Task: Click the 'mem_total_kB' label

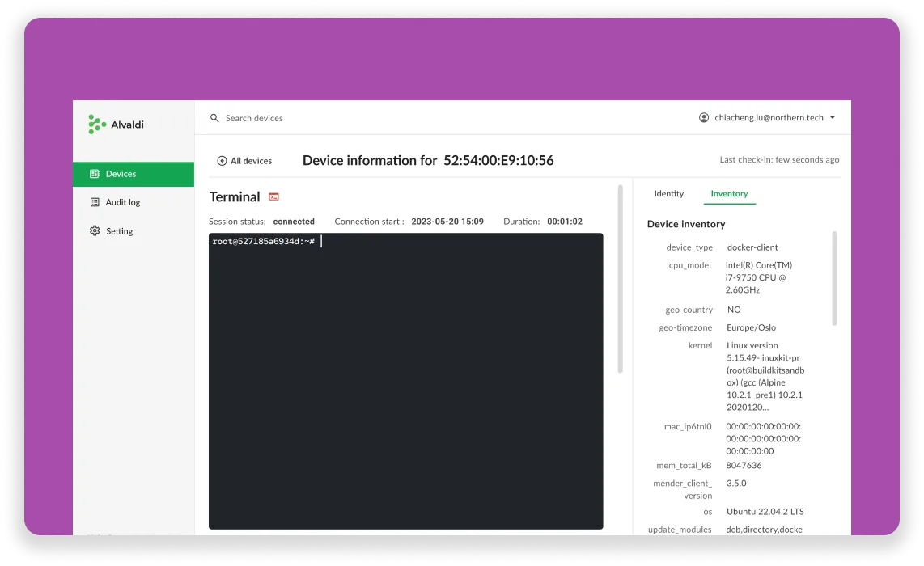Action: (x=684, y=465)
